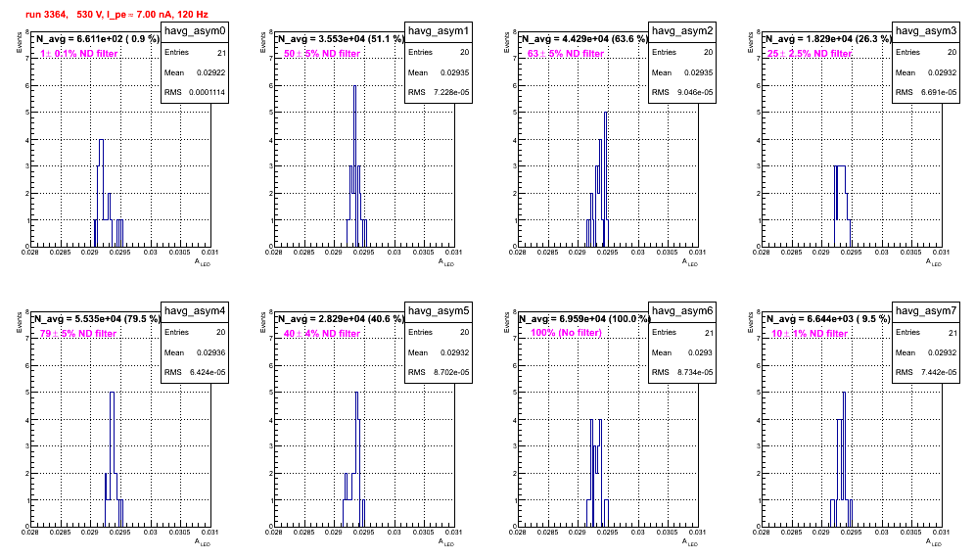975x560 pixels.
Task: Select the havg_asym4 stats box title
Action: tap(195, 311)
